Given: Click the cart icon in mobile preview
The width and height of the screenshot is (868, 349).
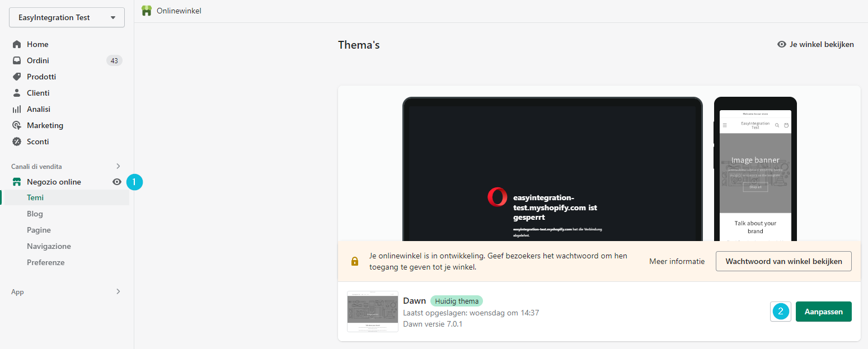Looking at the screenshot, I should point(786,125).
